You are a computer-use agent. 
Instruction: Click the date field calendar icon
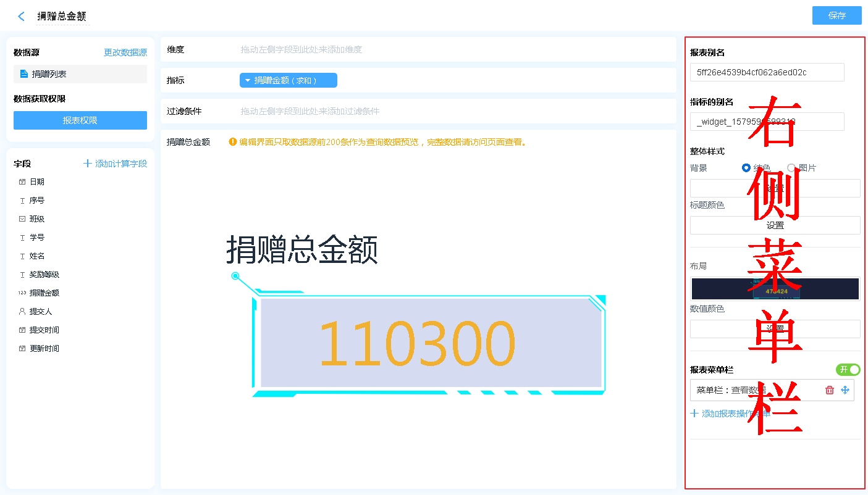[x=22, y=182]
